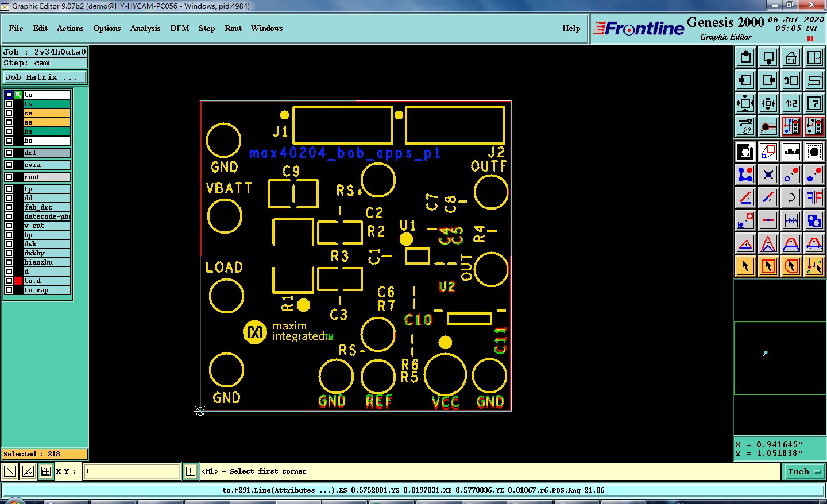Toggle the to.d layer checkbox
Image resolution: width=827 pixels, height=504 pixels.
(9, 281)
